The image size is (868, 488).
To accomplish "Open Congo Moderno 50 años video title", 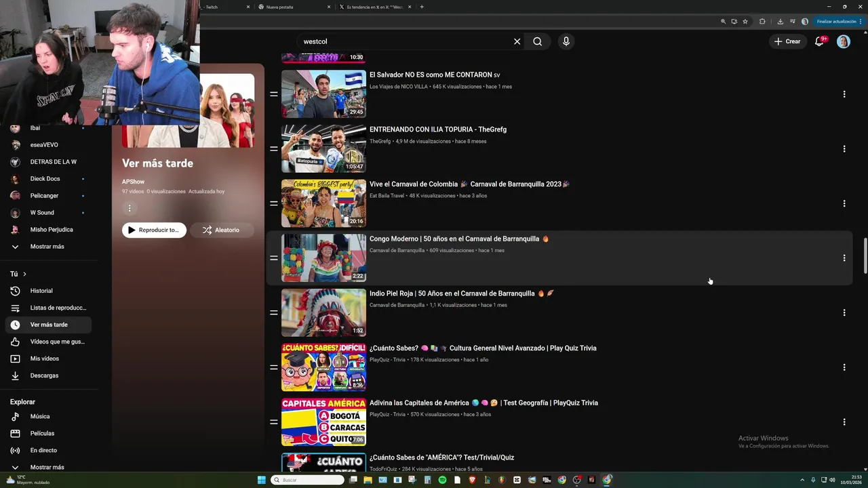I will point(459,239).
